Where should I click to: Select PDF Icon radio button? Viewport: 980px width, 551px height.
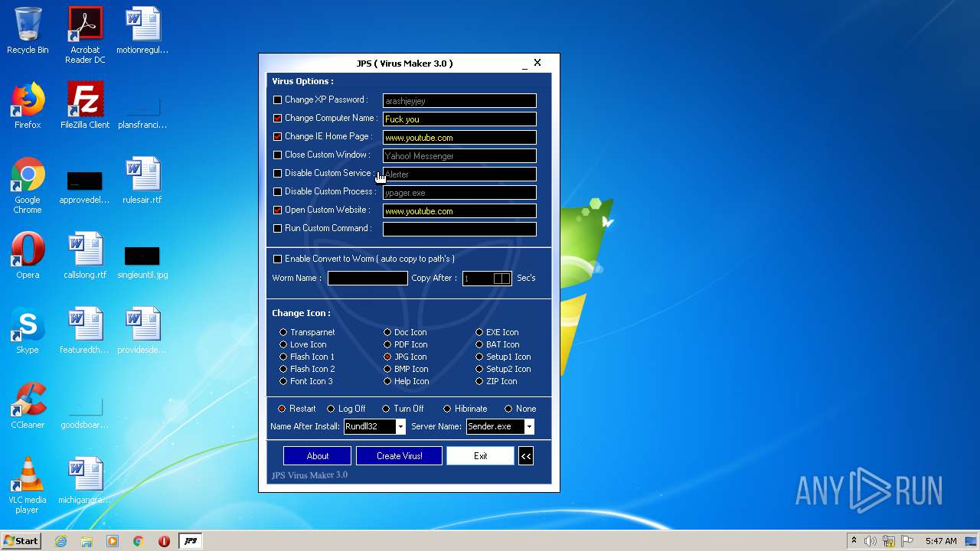(387, 344)
